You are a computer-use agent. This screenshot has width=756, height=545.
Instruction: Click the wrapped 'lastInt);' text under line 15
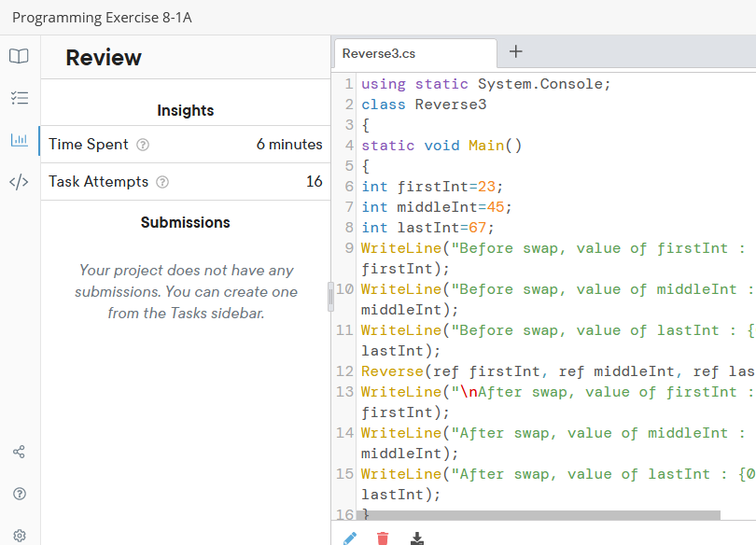[401, 495]
